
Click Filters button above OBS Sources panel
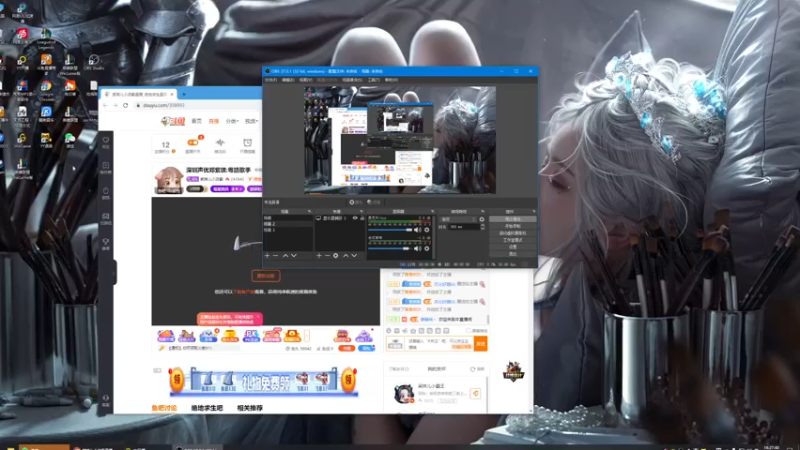(373, 202)
